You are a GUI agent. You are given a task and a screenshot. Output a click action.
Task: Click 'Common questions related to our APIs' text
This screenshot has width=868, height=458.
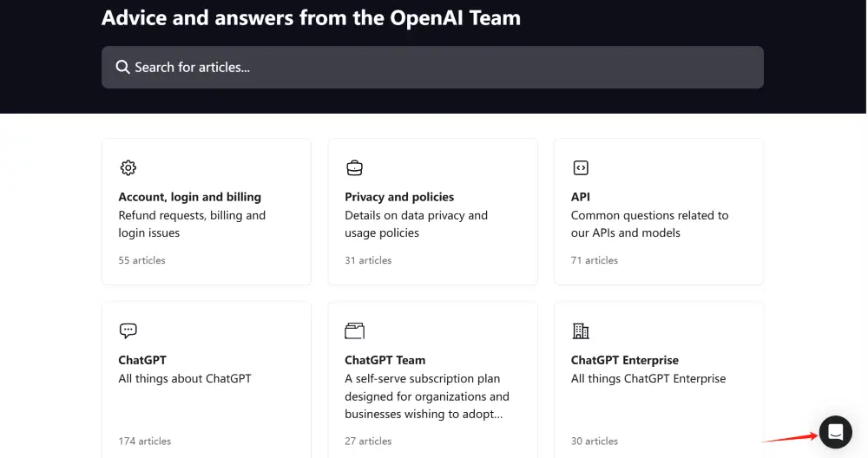[x=650, y=224]
